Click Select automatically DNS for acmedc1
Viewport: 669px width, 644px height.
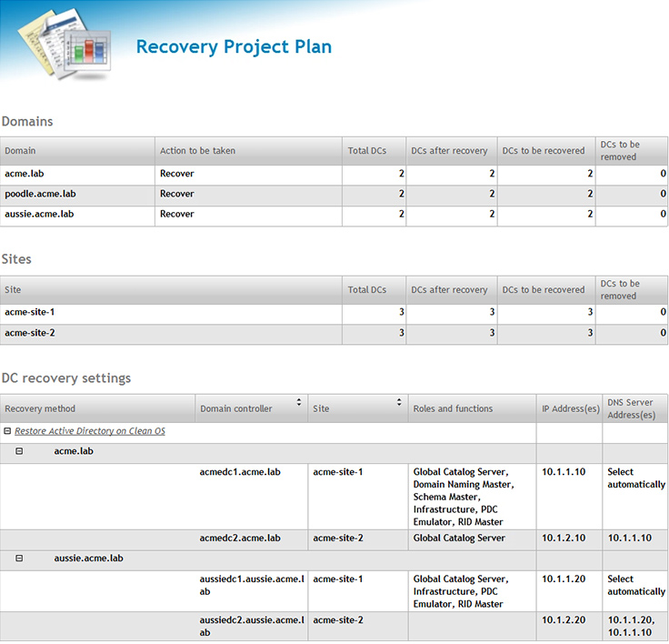(636, 478)
